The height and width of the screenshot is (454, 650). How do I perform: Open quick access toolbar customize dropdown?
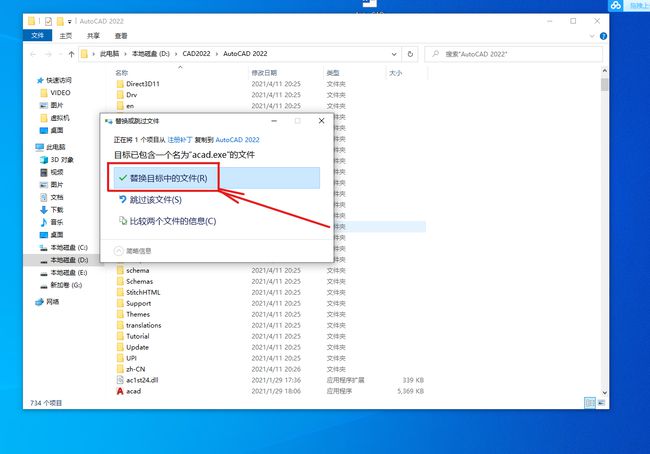coord(70,21)
